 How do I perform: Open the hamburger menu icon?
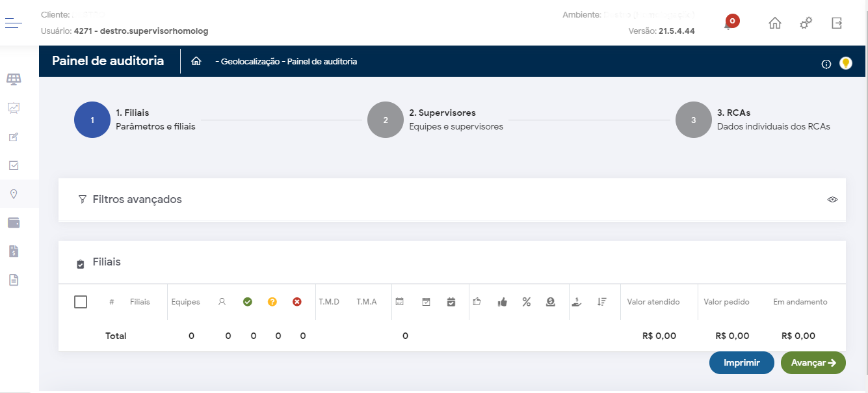(14, 23)
